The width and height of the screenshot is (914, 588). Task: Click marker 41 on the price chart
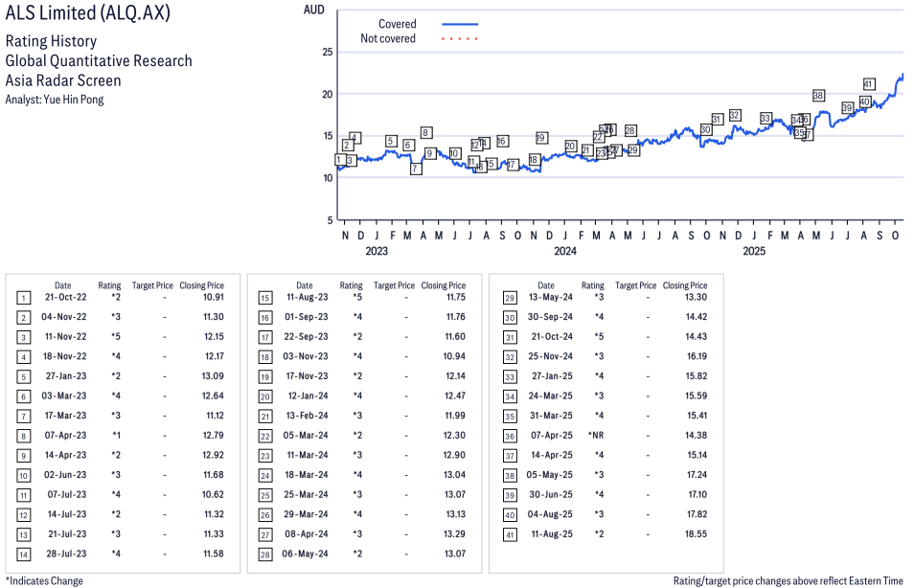(869, 84)
